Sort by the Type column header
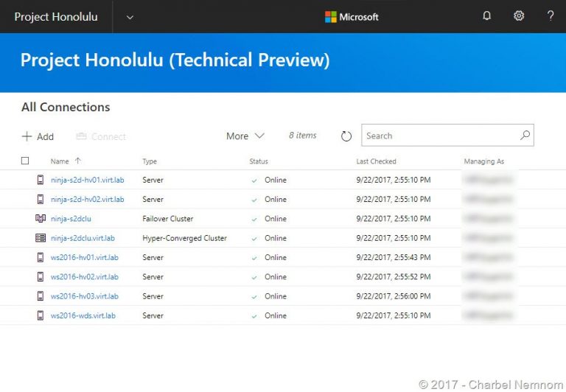 [x=150, y=161]
